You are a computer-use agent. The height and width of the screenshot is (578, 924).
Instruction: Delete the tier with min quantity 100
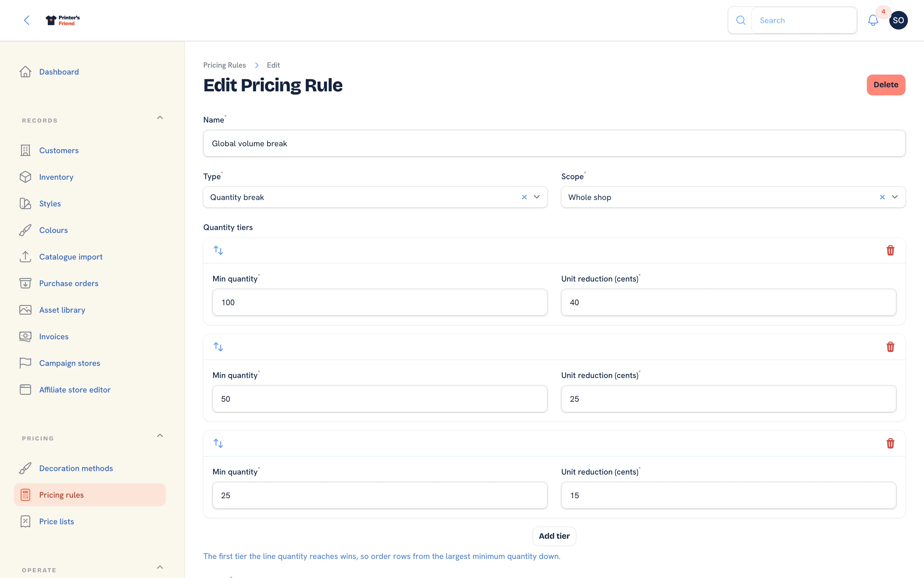[891, 250]
